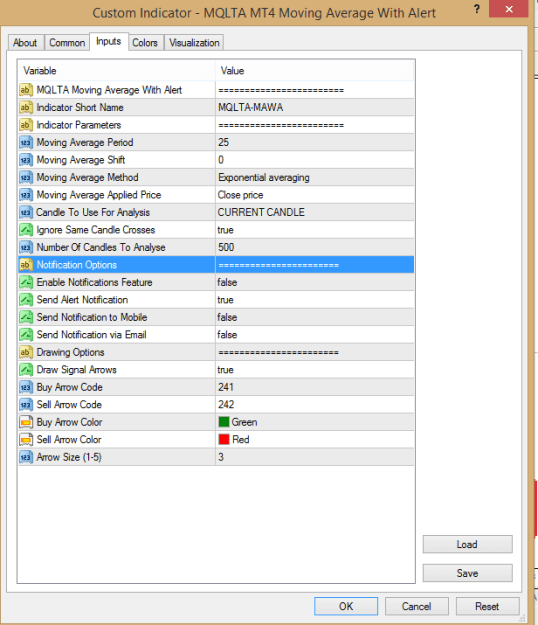
Task: Toggle Send Notification to Mobile value false
Action: (227, 317)
